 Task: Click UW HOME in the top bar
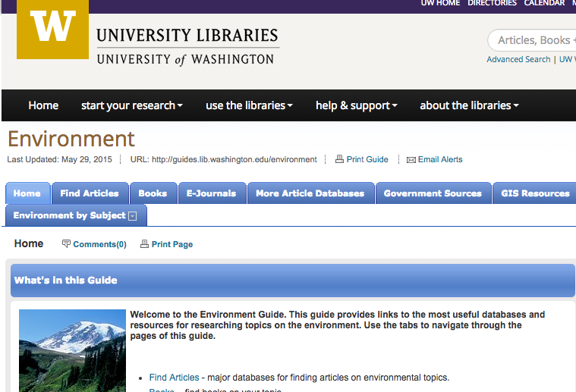[440, 3]
